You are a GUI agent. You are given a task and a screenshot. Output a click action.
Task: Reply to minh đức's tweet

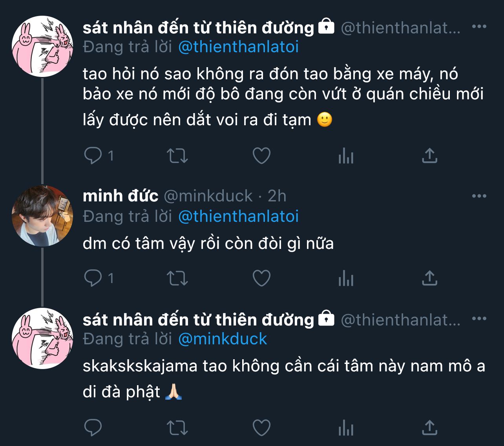pos(93,278)
